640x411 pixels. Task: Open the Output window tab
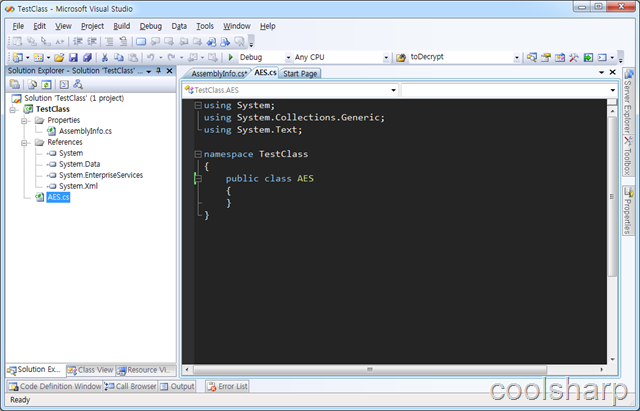(x=178, y=387)
